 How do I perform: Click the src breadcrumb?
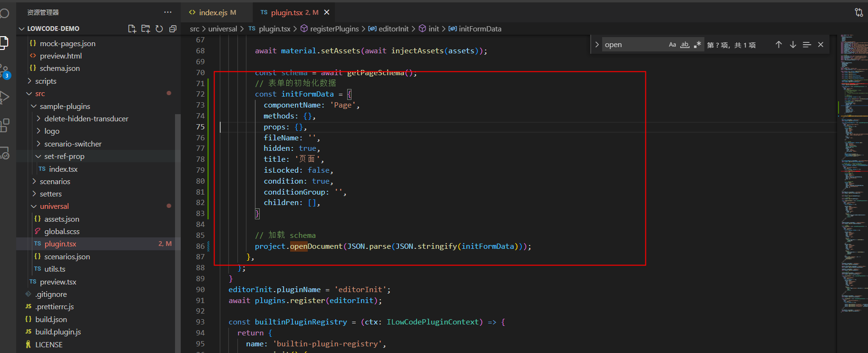coord(195,29)
